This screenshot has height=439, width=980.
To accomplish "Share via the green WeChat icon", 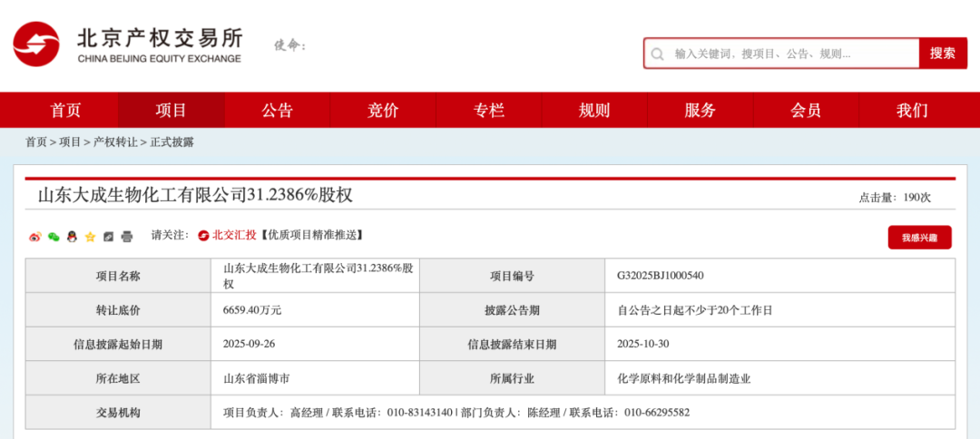I will click(54, 237).
